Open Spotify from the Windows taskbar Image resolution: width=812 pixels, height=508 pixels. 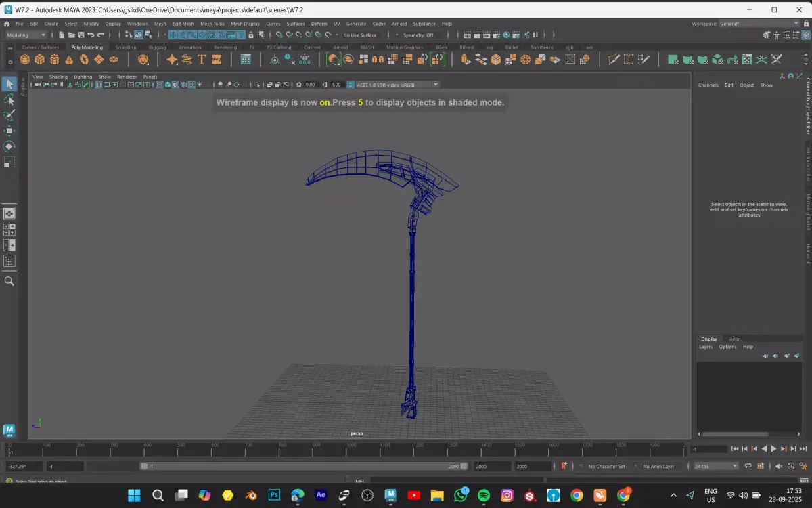[484, 495]
